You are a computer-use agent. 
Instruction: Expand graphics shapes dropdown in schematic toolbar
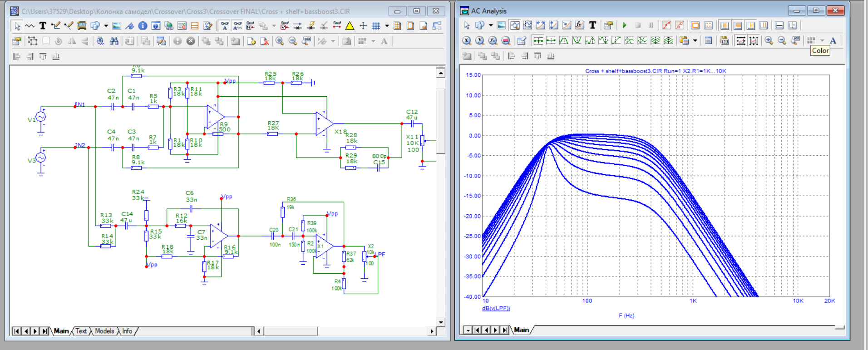pyautogui.click(x=106, y=26)
